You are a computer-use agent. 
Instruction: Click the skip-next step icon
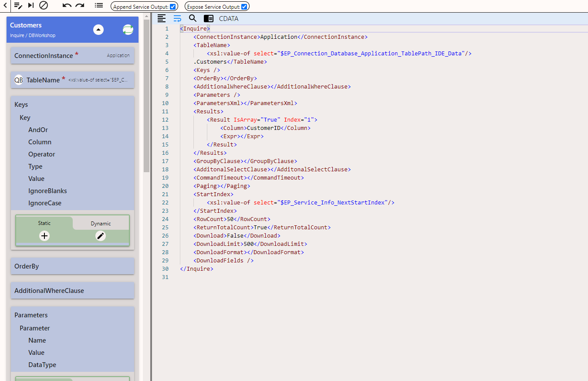coord(30,6)
